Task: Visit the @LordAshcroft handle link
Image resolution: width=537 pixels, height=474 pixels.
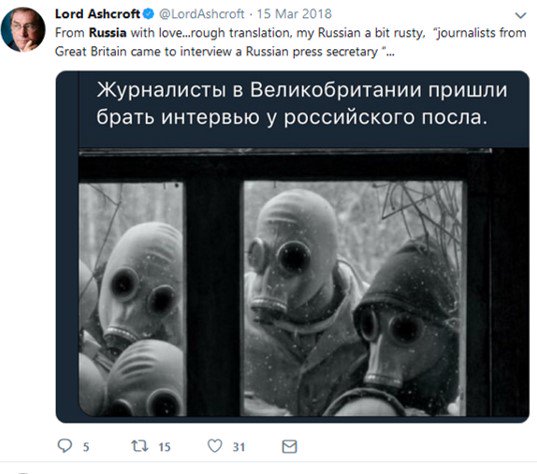Action: pyautogui.click(x=202, y=14)
